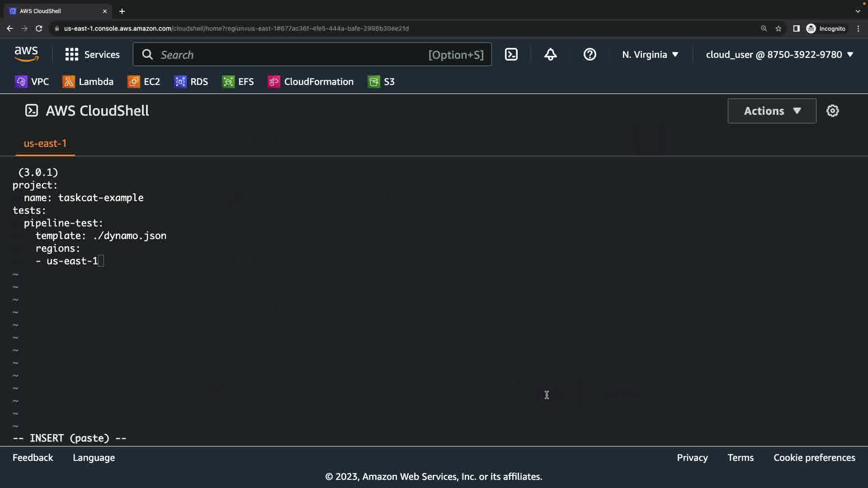This screenshot has height=488, width=868.
Task: Go to RDS from favorites bar
Action: coord(191,82)
